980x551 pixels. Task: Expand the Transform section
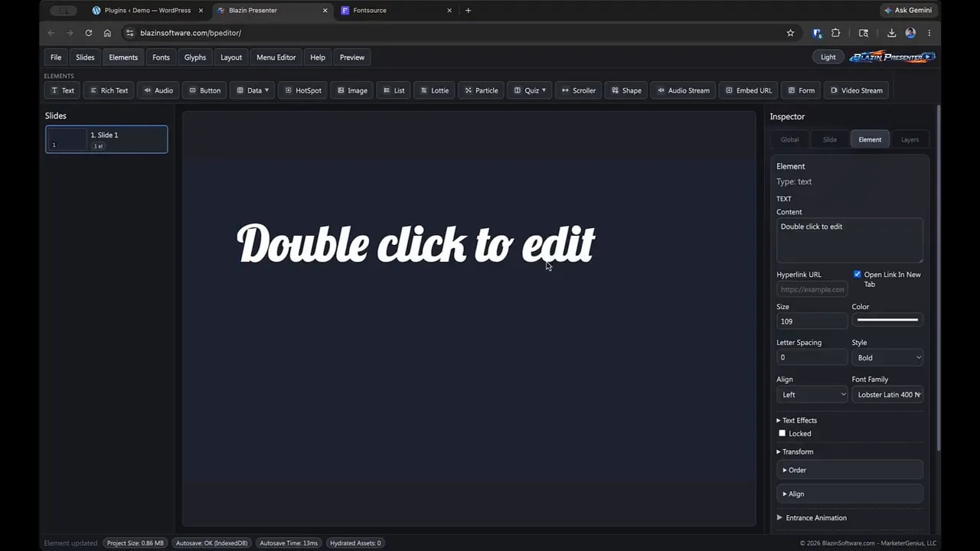pos(795,452)
